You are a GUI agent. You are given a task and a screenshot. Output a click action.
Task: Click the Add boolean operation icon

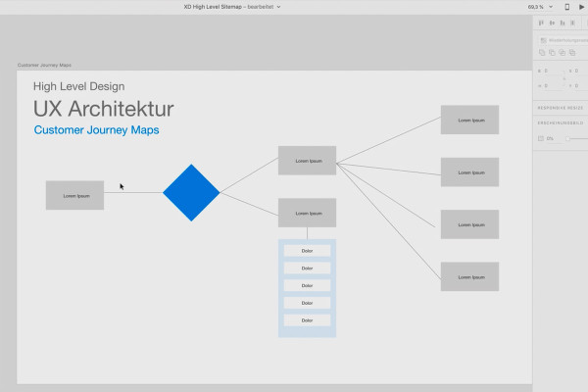tap(542, 53)
